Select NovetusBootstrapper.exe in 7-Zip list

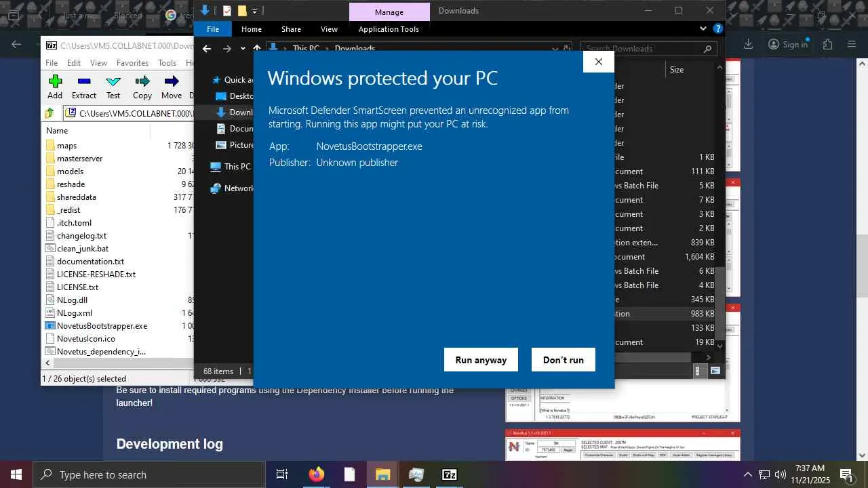tap(102, 326)
